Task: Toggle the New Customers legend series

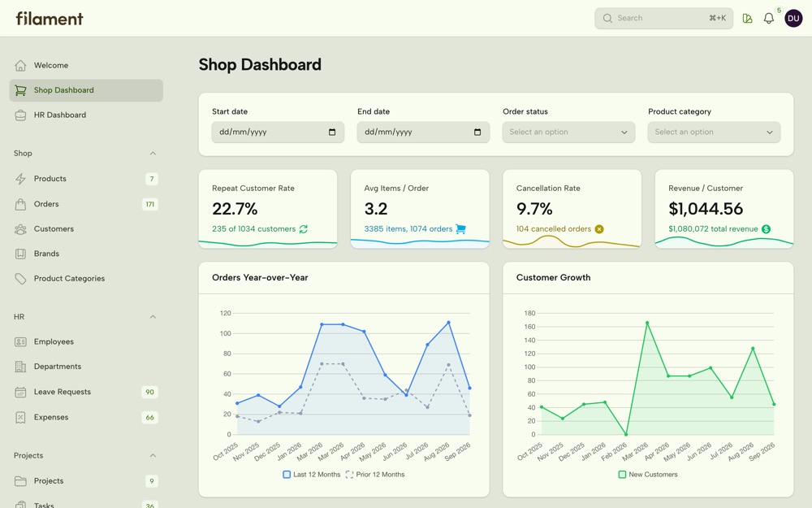Action: 648,475
